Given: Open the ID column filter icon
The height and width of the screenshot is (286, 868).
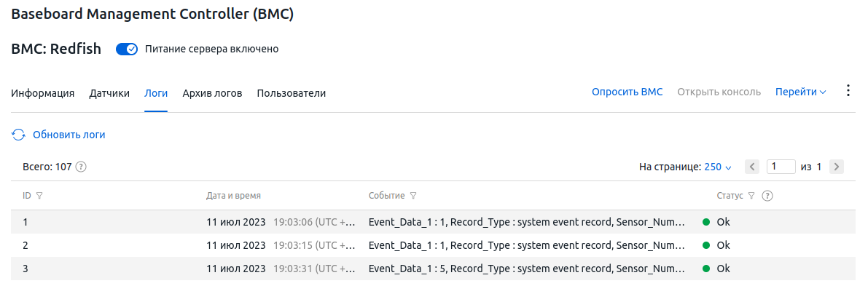Looking at the screenshot, I should pyautogui.click(x=39, y=195).
